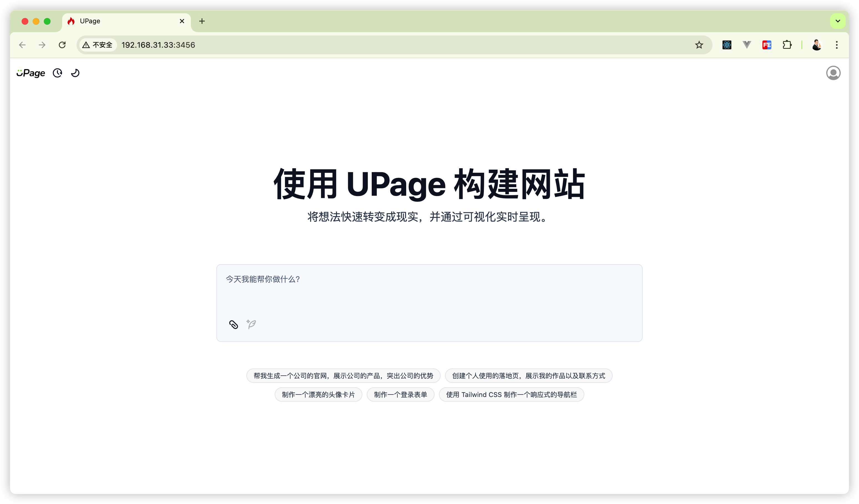Expand the tab search chevron dropdown
Image resolution: width=859 pixels, height=504 pixels.
pyautogui.click(x=838, y=21)
